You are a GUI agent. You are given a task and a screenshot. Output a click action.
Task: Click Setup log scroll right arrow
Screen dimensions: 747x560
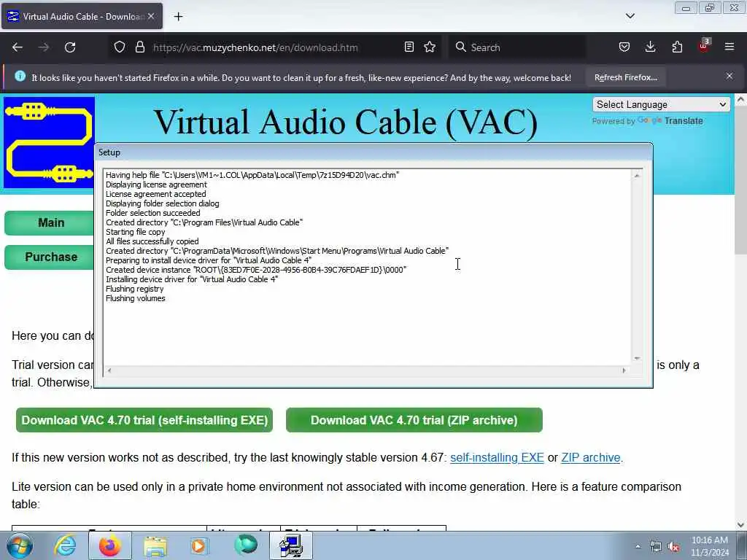coord(624,370)
